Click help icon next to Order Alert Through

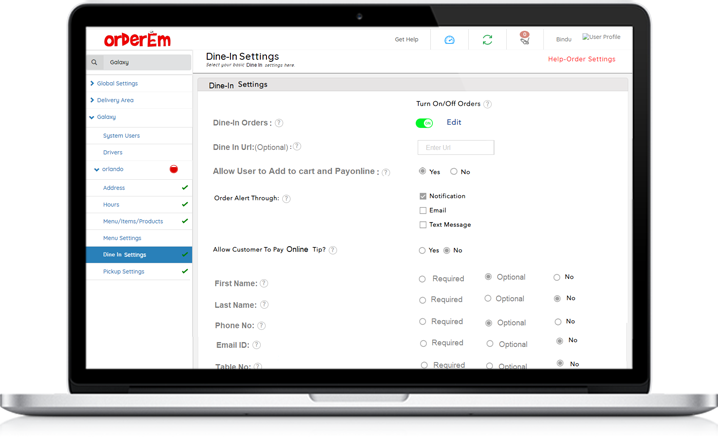[x=286, y=198]
